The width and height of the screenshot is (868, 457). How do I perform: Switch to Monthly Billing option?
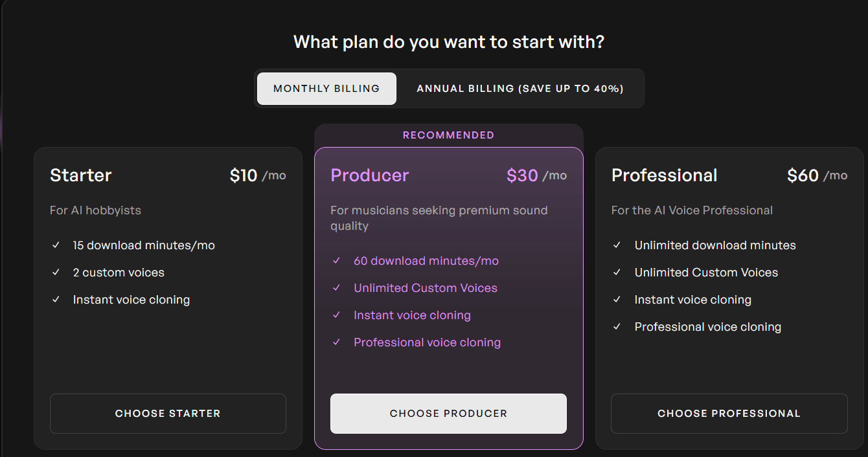326,89
